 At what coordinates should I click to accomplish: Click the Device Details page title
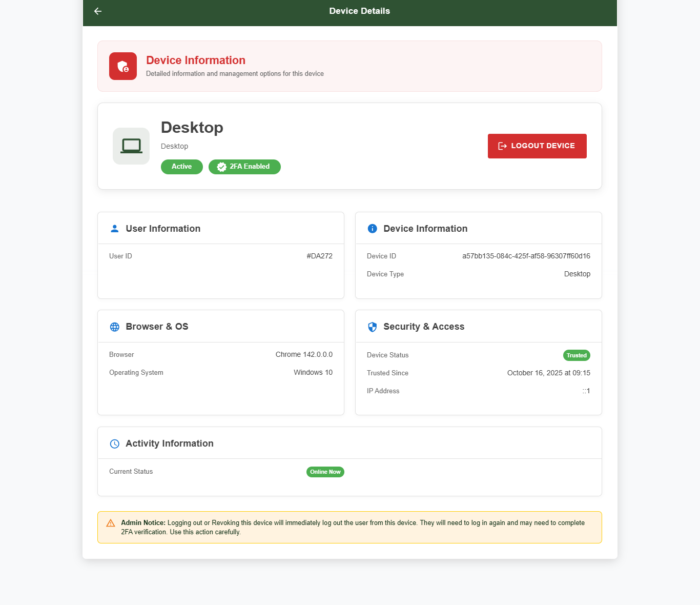(x=359, y=11)
